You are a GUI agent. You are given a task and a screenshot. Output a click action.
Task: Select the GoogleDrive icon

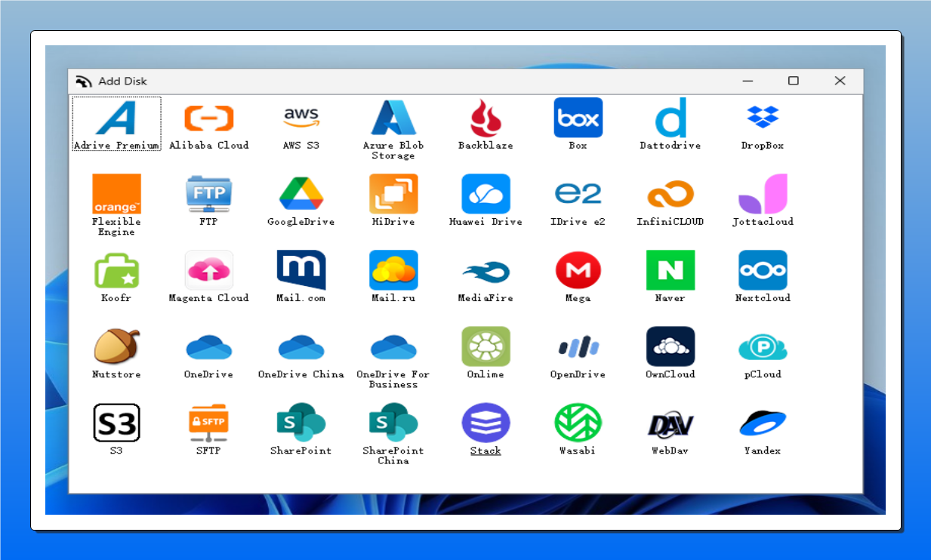tap(301, 194)
